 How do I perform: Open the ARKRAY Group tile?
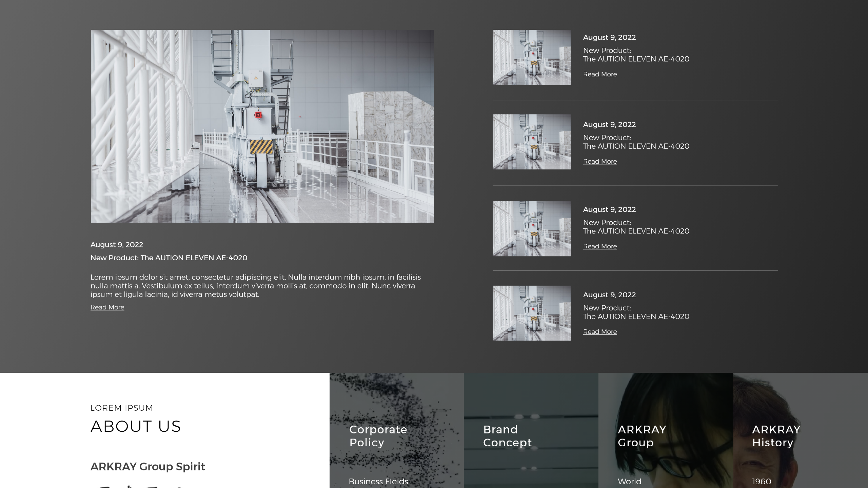pyautogui.click(x=642, y=436)
